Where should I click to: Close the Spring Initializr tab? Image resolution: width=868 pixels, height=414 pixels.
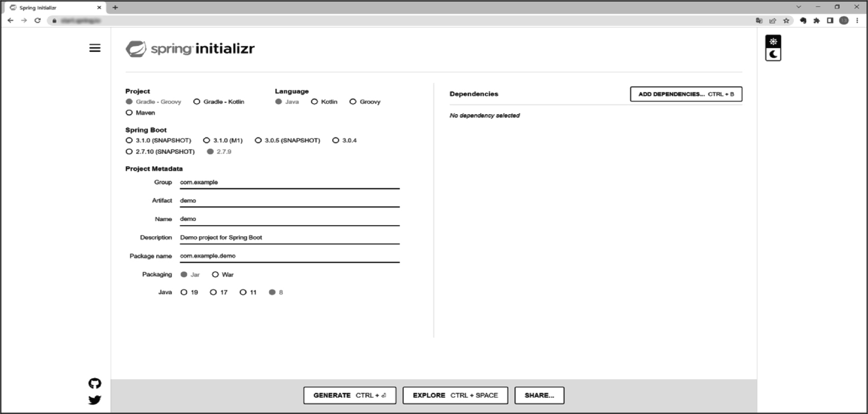coord(99,7)
